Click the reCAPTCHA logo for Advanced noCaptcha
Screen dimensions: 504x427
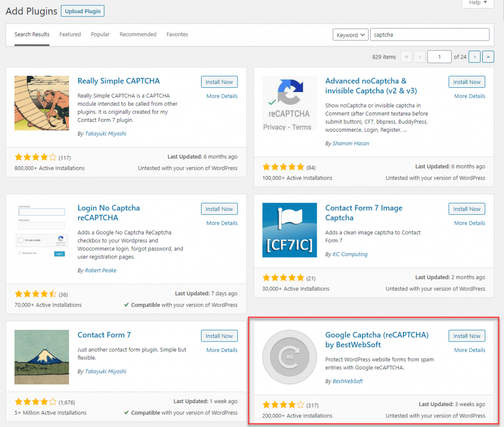click(289, 103)
